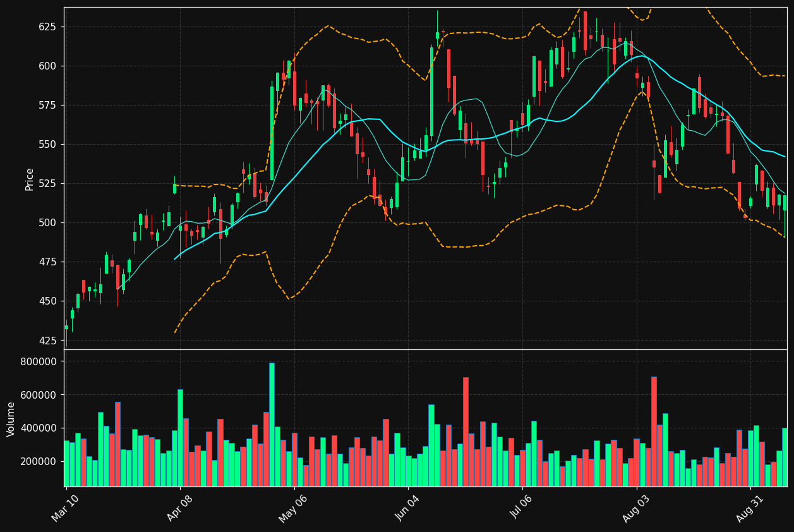Image resolution: width=794 pixels, height=532 pixels.
Task: Select the 525 price axis label
Action: point(47,184)
